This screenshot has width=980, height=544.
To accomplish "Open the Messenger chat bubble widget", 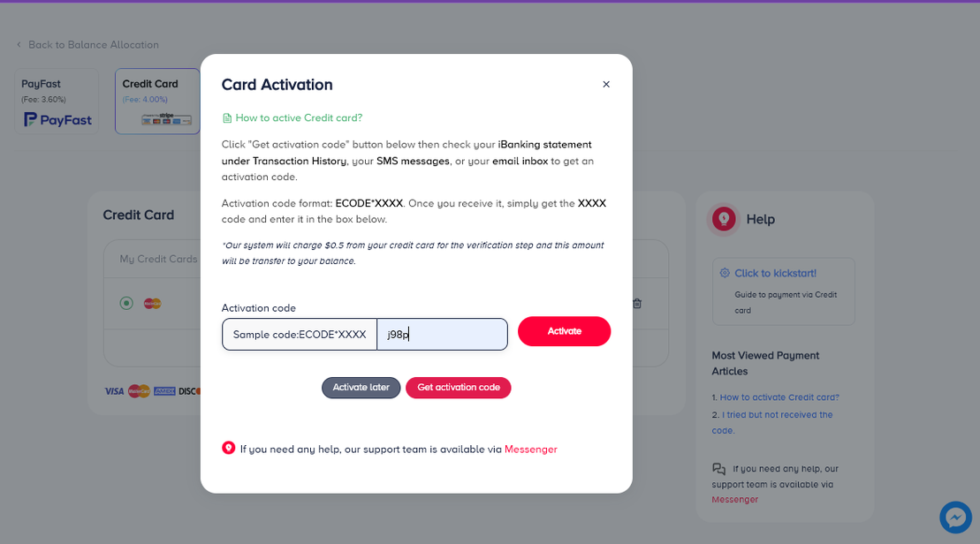I will point(955,517).
